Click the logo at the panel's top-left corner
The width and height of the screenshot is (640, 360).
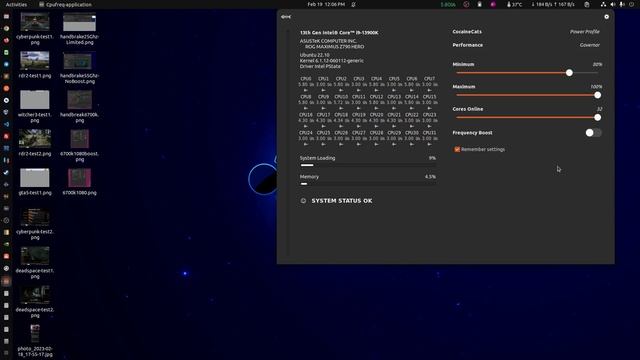[286, 17]
